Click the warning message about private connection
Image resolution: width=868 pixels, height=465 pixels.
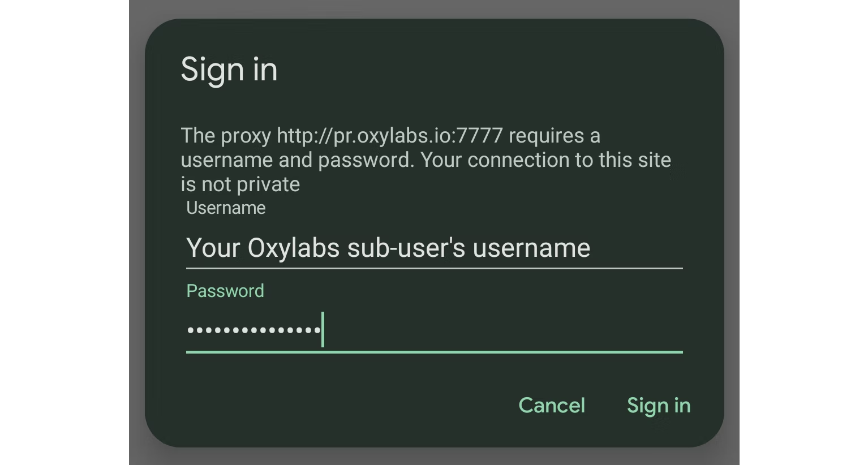[426, 160]
